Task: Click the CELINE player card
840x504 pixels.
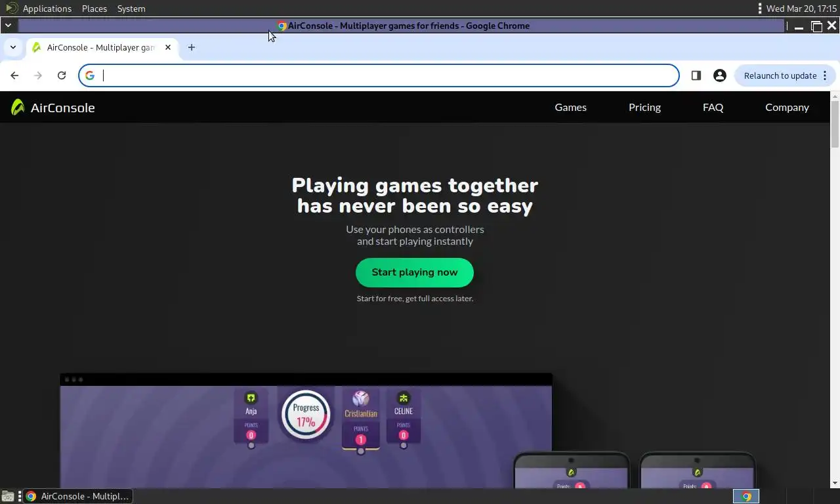Action: [404, 417]
